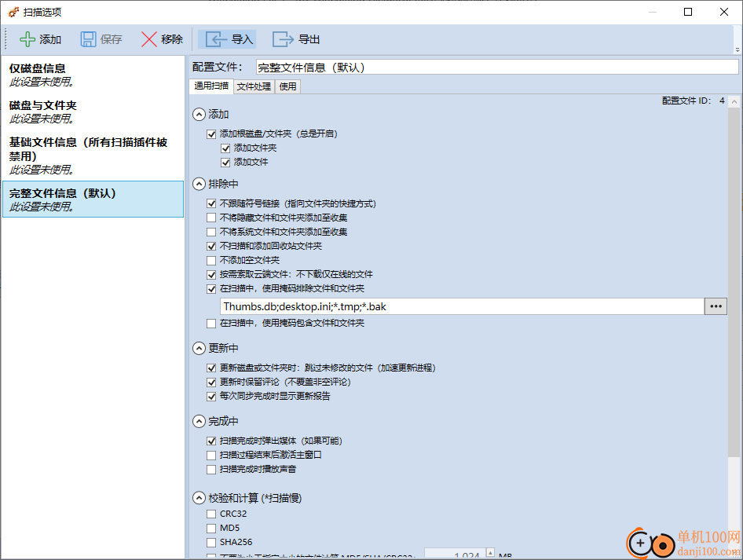Viewport: 743px width, 560px height.
Task: Toggle 更新时保留评论 checkbox
Action: pyautogui.click(x=211, y=382)
